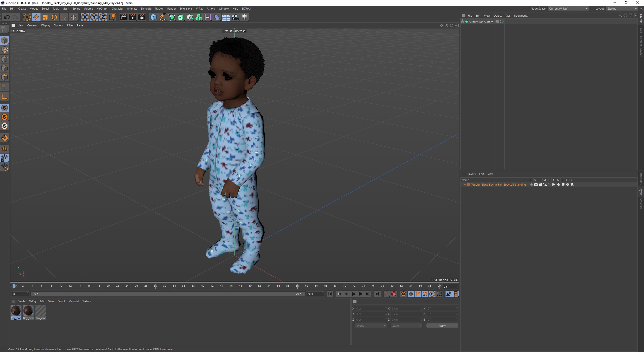Click the Apply button
The width and height of the screenshot is (644, 352).
click(x=442, y=326)
